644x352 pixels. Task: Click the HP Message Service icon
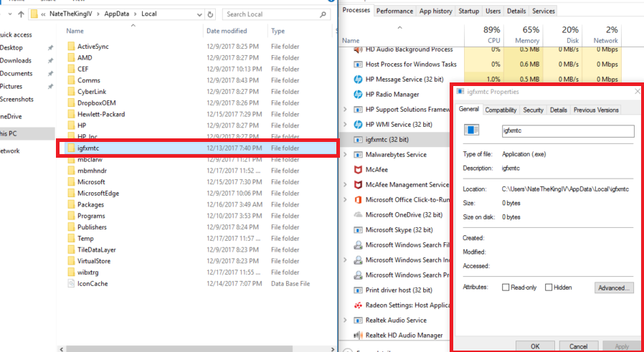tap(358, 80)
